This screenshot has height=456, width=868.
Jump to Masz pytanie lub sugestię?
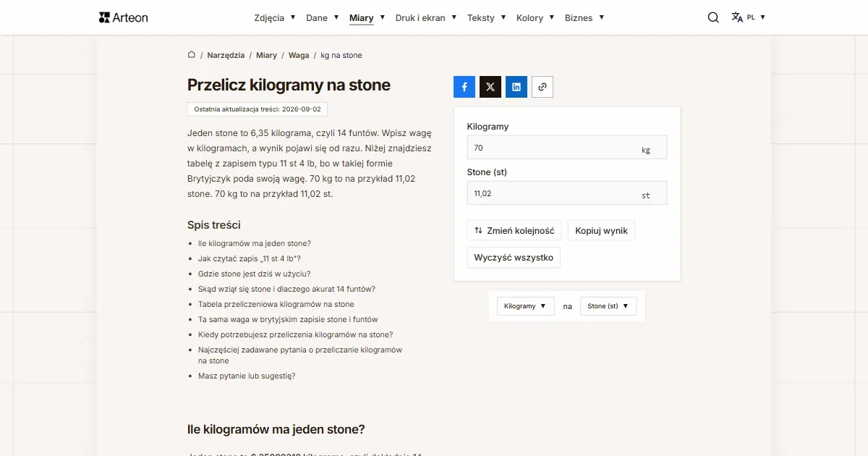coord(247,376)
